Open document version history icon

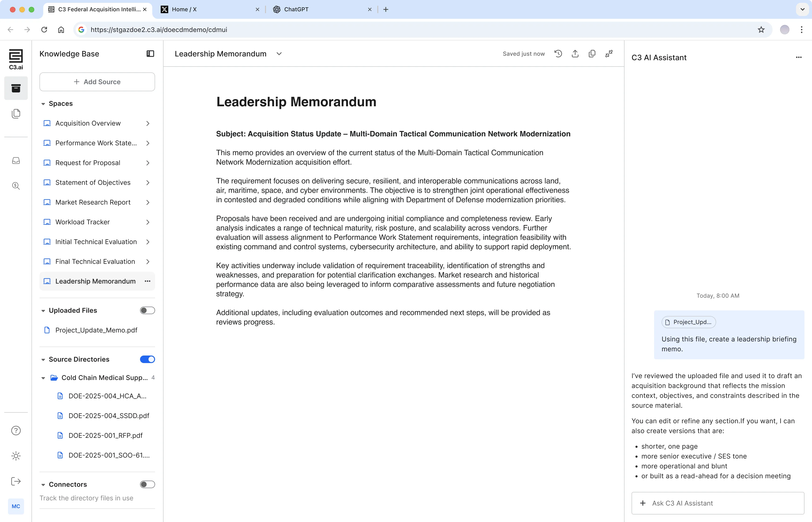558,54
